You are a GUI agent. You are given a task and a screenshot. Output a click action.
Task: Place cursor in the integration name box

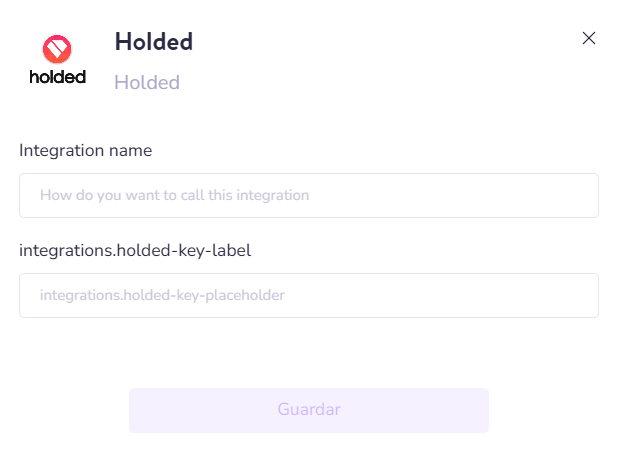[308, 196]
